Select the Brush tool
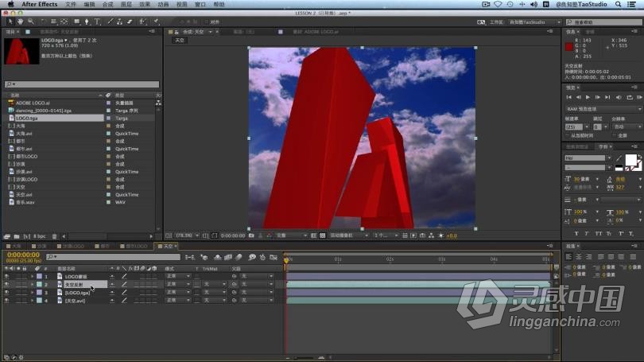 [110, 21]
